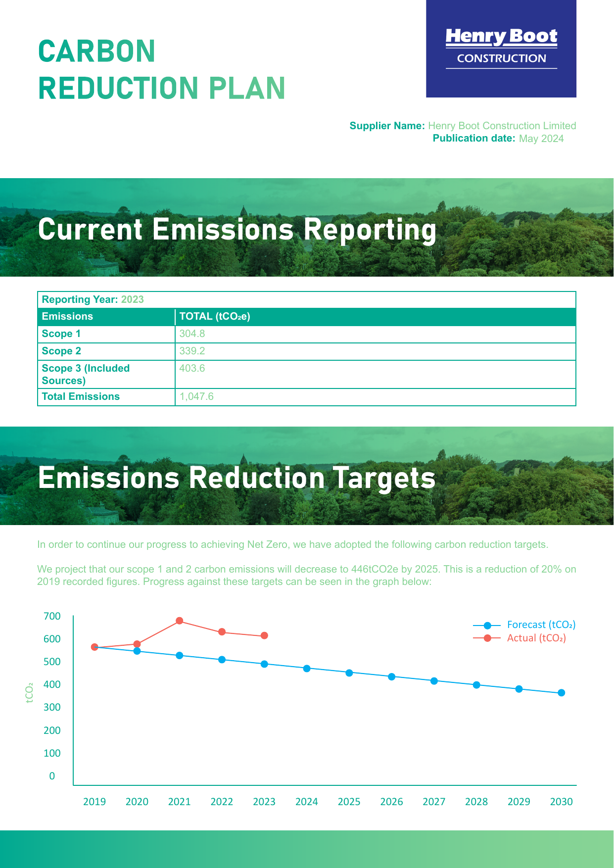Click the red Actual point for 2023
The image size is (614, 868).
tap(264, 635)
